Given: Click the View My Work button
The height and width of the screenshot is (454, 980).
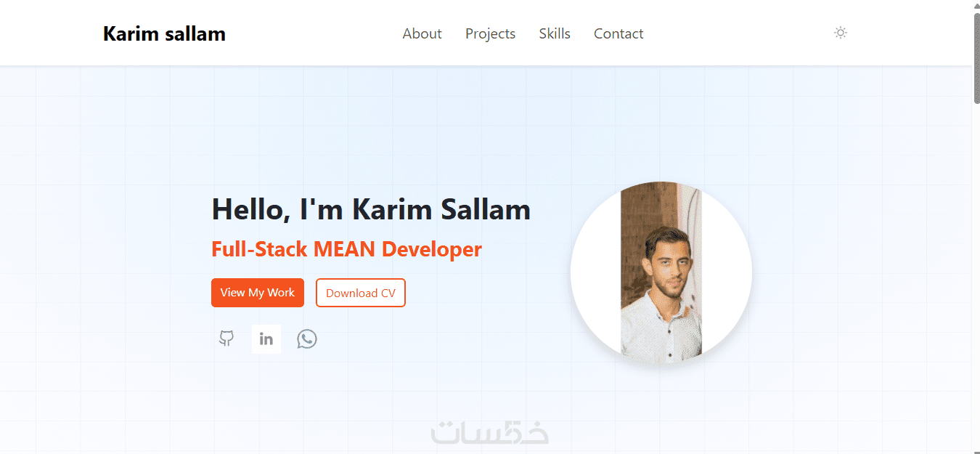Looking at the screenshot, I should [258, 293].
